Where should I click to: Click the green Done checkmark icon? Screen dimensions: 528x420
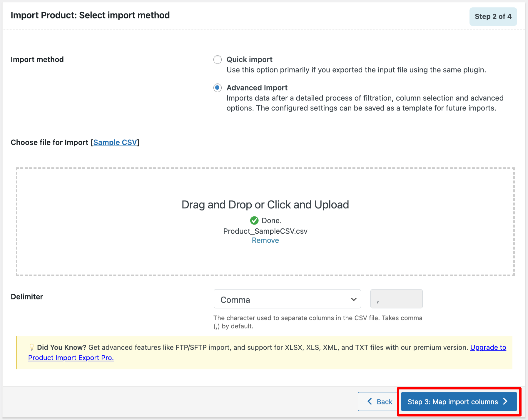(x=254, y=220)
